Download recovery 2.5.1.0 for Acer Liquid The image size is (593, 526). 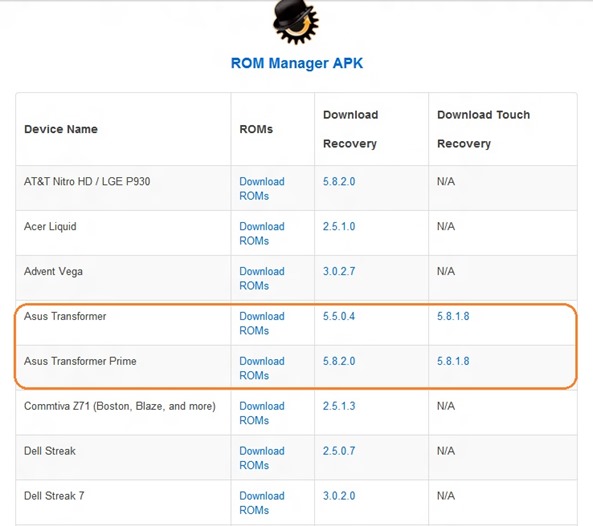coord(339,227)
